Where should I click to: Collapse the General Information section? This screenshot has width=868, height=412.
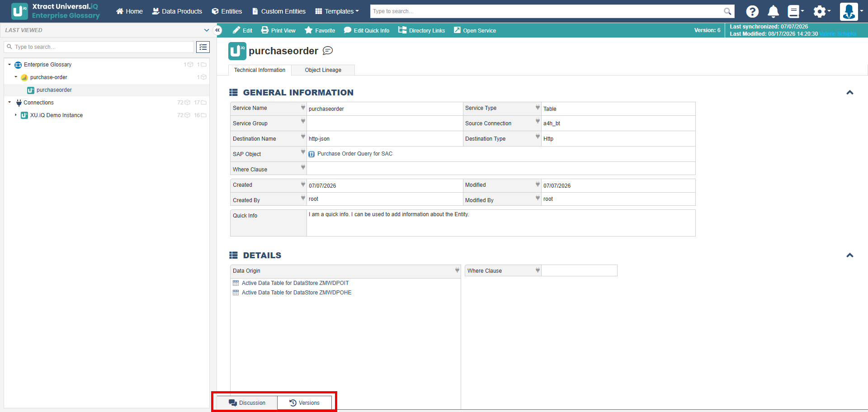click(x=850, y=92)
